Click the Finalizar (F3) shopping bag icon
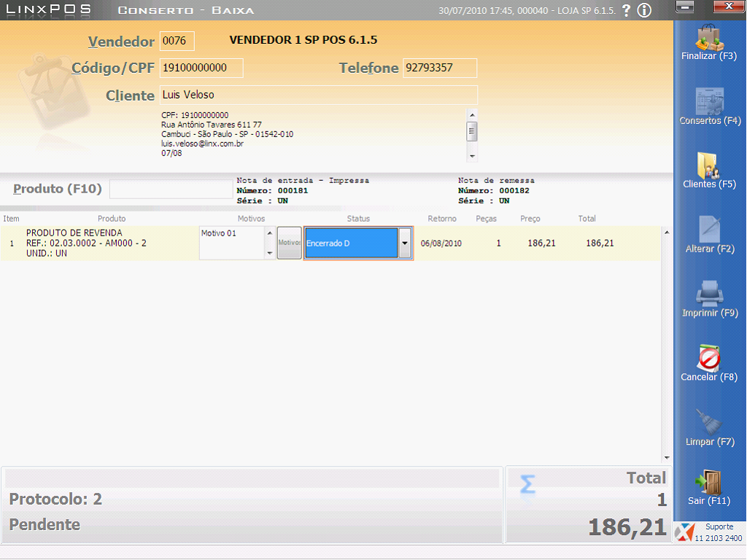This screenshot has height=560, width=747. (x=709, y=38)
